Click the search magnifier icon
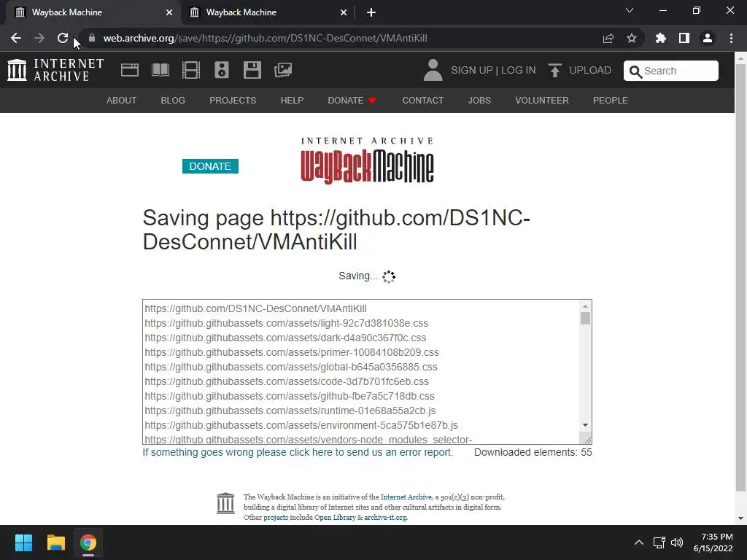The image size is (747, 560). [635, 71]
